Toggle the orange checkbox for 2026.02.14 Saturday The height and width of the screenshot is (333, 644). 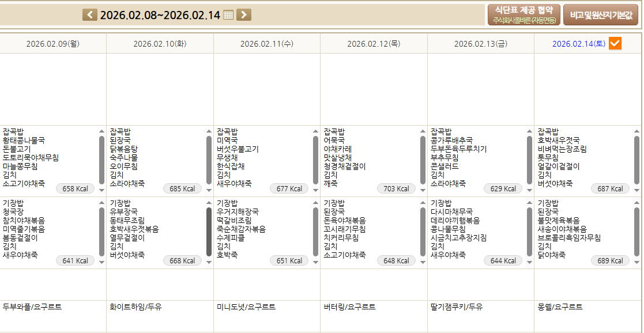click(x=615, y=43)
